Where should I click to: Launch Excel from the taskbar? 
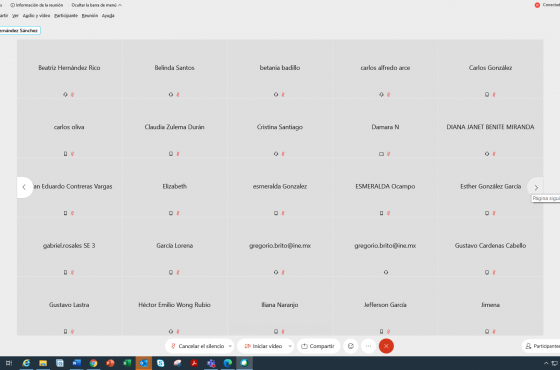click(127, 363)
